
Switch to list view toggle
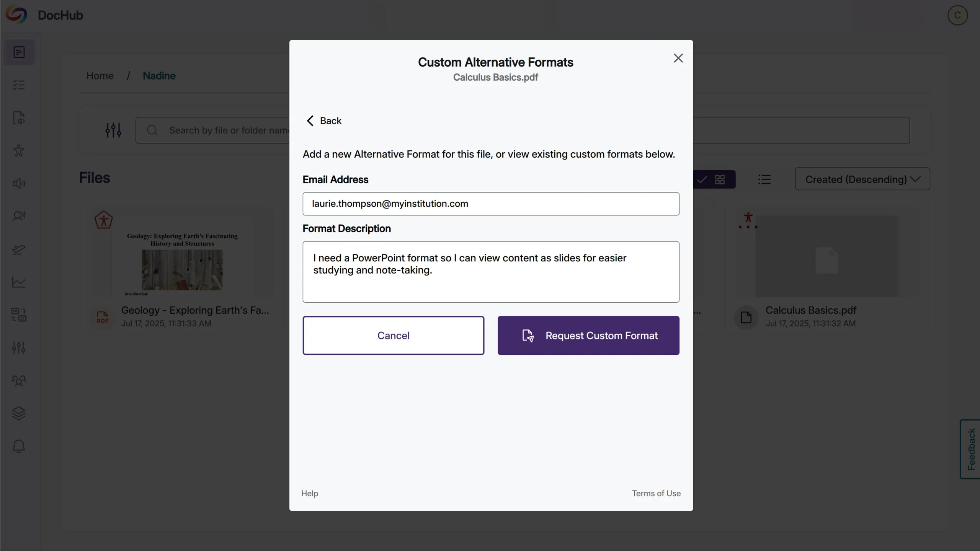pyautogui.click(x=764, y=179)
